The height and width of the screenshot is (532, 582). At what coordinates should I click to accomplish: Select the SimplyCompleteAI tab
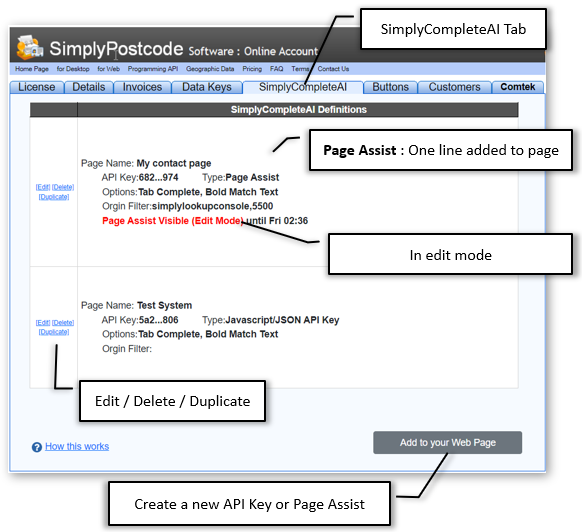303,87
